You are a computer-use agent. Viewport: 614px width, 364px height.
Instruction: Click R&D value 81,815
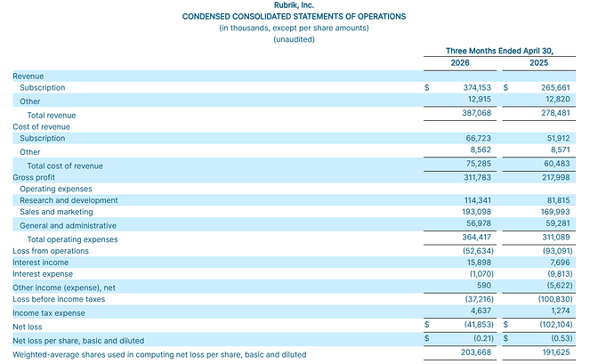(x=559, y=200)
